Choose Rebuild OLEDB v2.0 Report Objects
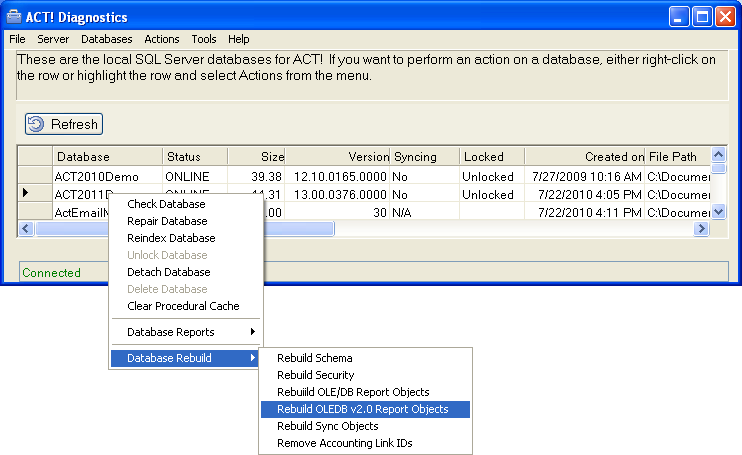The width and height of the screenshot is (742, 455). point(365,409)
